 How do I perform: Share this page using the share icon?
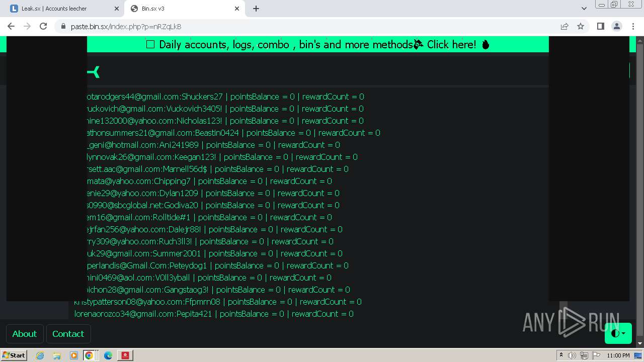(565, 27)
